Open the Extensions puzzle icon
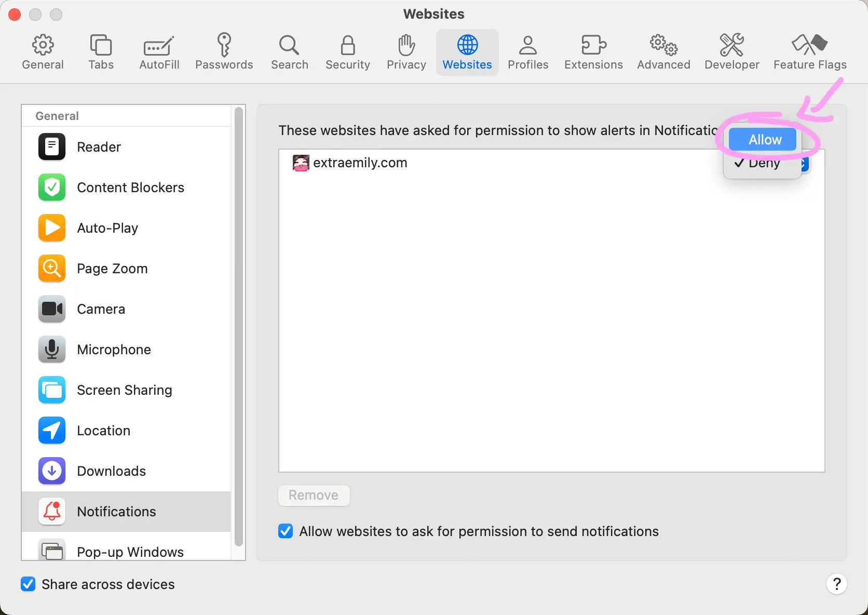 pyautogui.click(x=593, y=45)
